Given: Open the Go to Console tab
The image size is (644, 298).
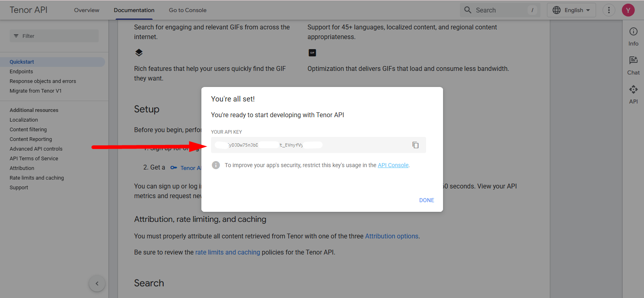Looking at the screenshot, I should (188, 10).
